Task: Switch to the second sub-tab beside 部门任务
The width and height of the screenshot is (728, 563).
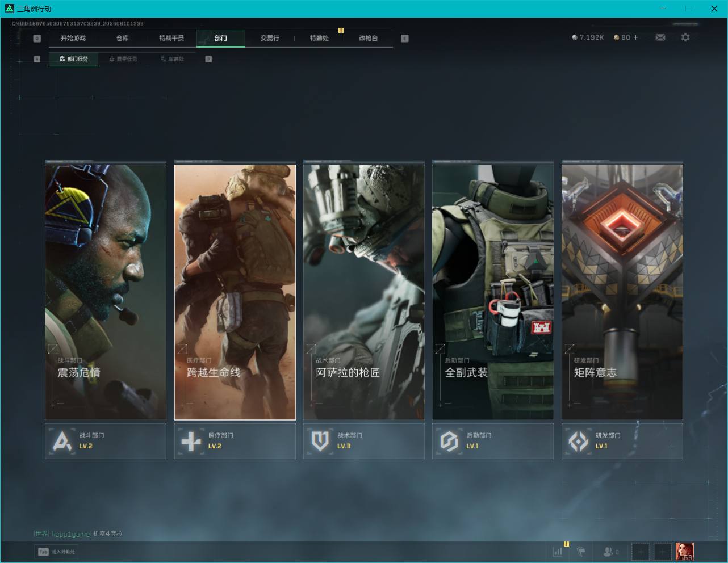Action: coord(123,59)
